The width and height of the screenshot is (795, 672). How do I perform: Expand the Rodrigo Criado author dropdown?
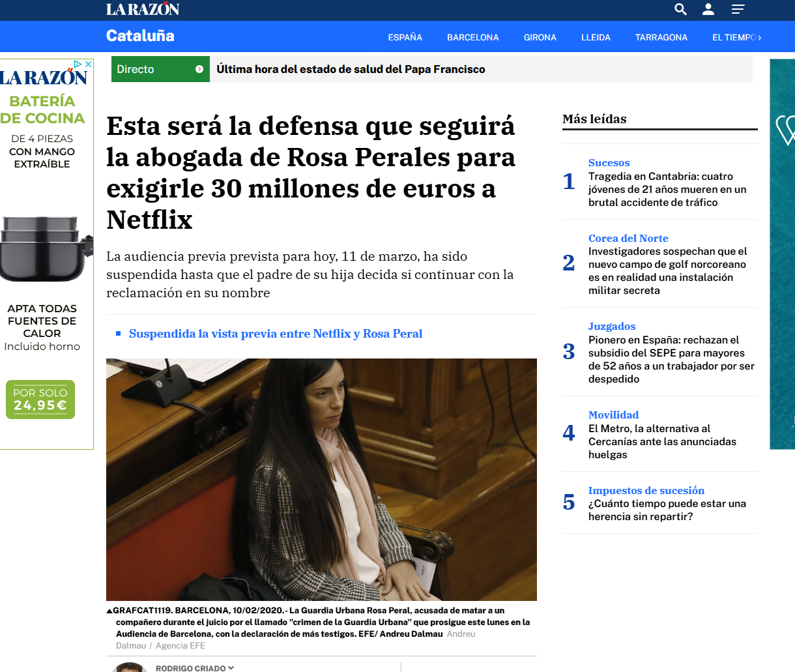click(x=231, y=667)
